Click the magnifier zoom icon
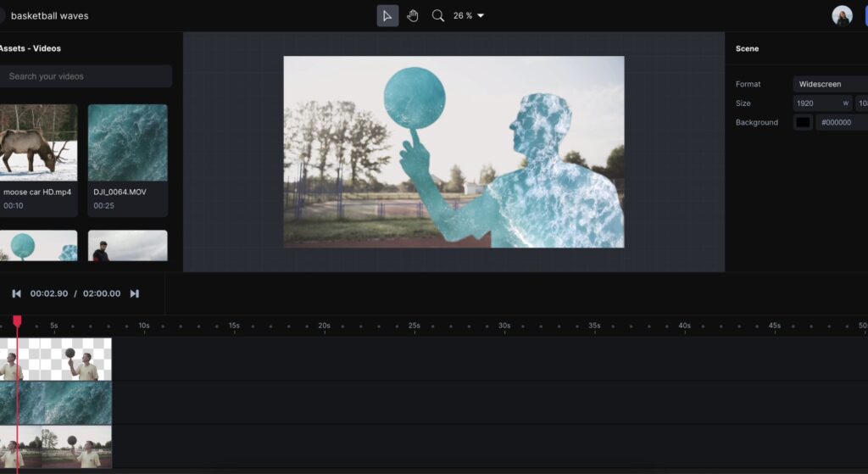868x474 pixels. 438,16
